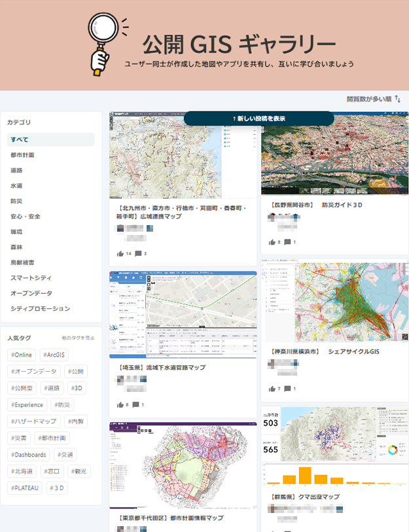This screenshot has width=409, height=532.
Task: Filter by the 道路 category
Action: pos(16,170)
